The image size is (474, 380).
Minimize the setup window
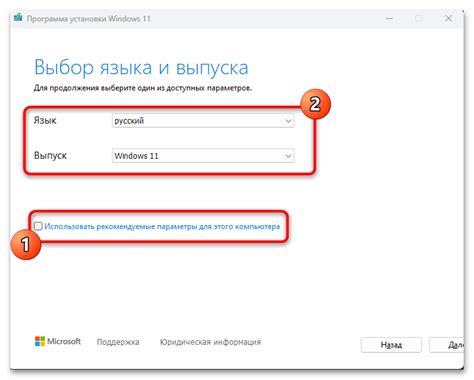389,19
